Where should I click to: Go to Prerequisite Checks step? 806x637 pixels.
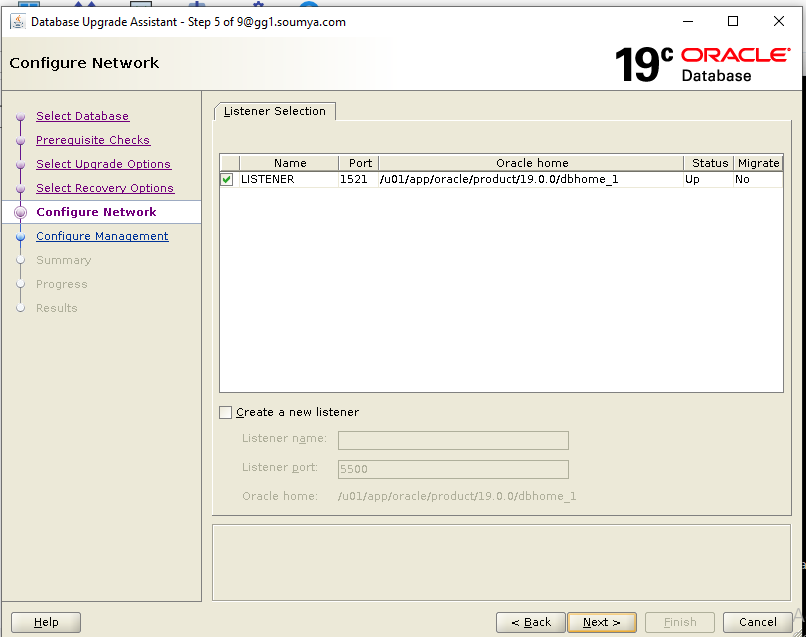pyautogui.click(x=93, y=140)
